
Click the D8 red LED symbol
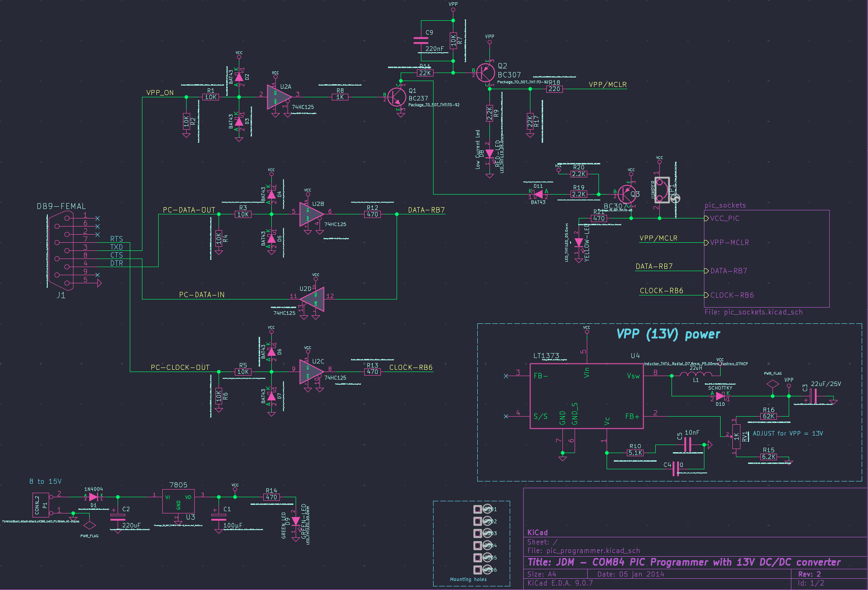(x=489, y=154)
